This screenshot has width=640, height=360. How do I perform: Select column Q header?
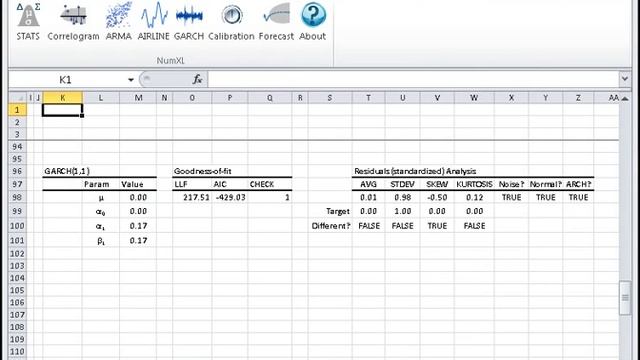(270, 98)
